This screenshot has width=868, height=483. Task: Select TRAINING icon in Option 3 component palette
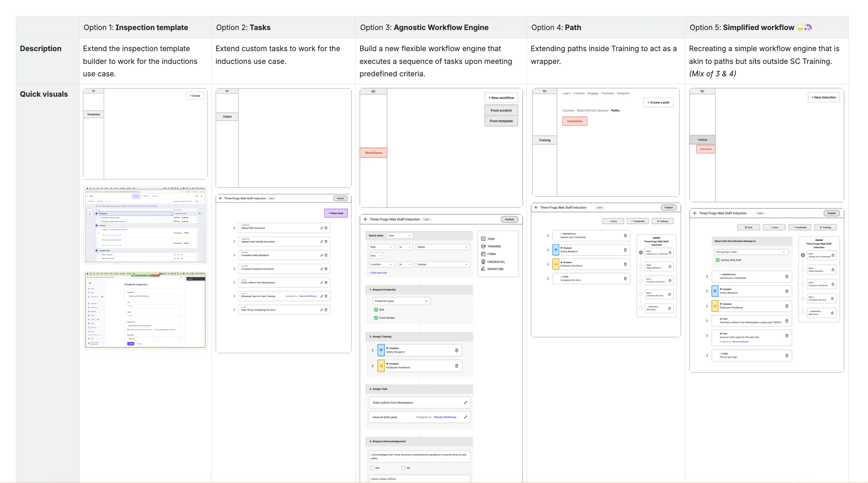point(483,247)
